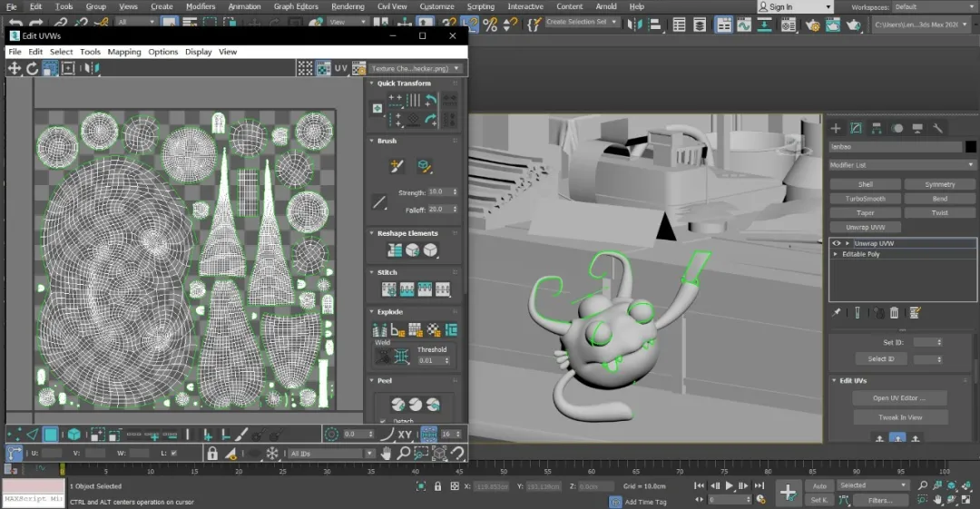
Task: Select the Rotate tool in UV editor
Action: click(x=33, y=68)
